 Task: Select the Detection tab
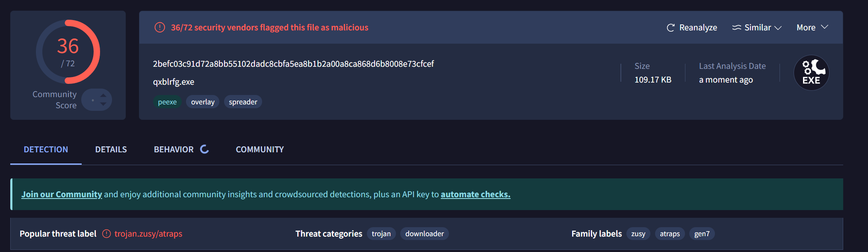(x=46, y=149)
